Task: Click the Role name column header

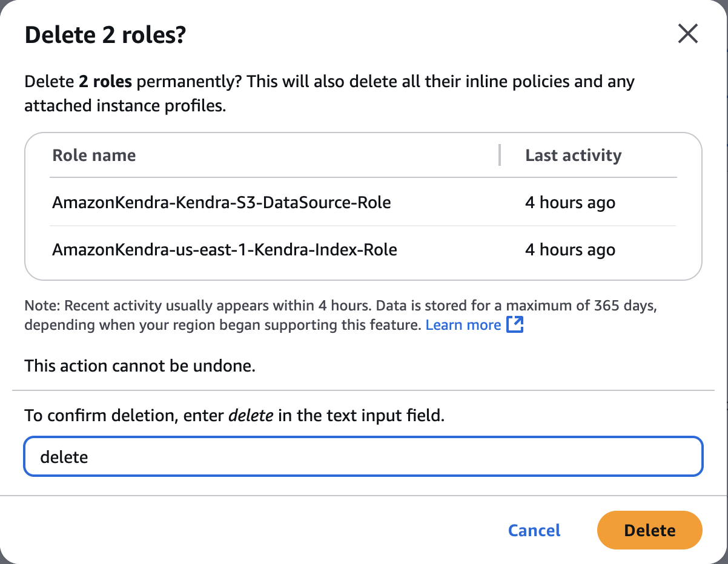Action: point(94,156)
